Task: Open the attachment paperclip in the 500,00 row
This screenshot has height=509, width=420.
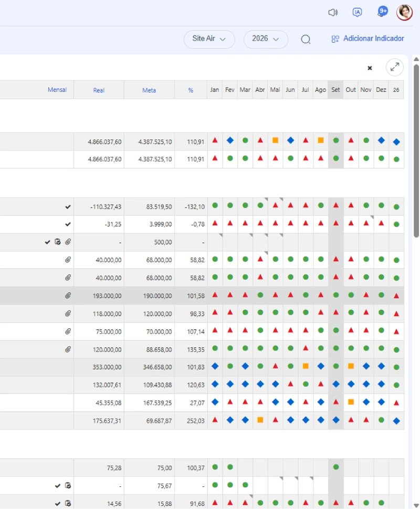Action: click(68, 242)
